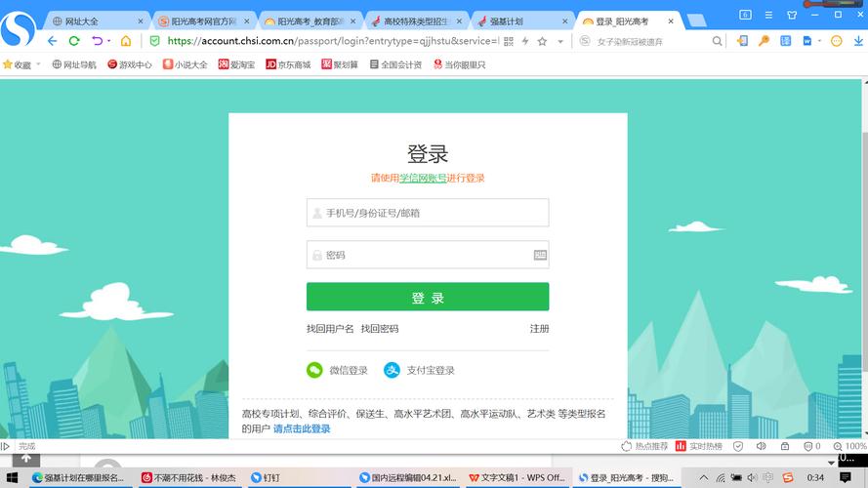Click the search magnifier icon
This screenshot has width=868, height=488.
[x=717, y=41]
